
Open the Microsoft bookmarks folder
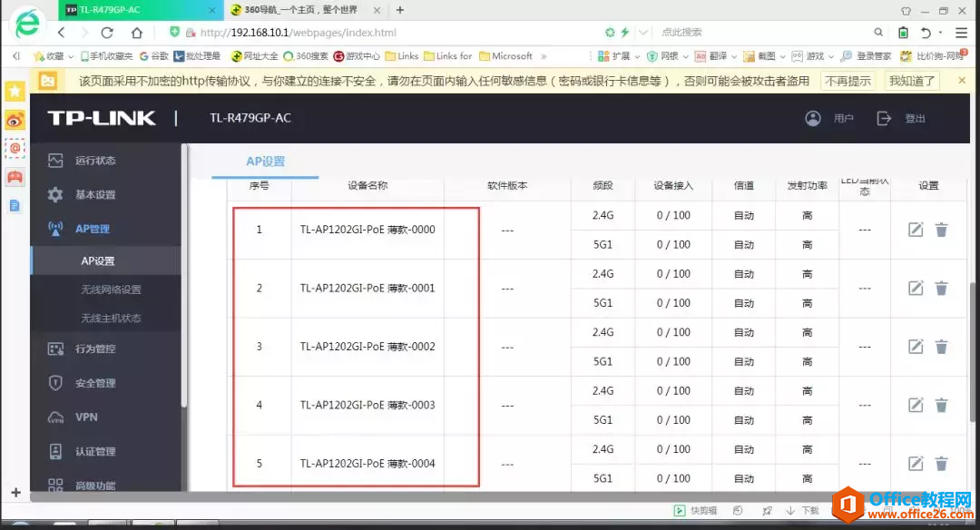(505, 56)
